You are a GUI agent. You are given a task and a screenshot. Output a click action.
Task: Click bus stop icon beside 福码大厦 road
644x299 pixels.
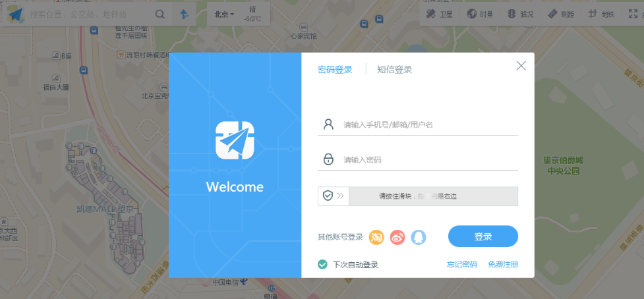click(84, 70)
